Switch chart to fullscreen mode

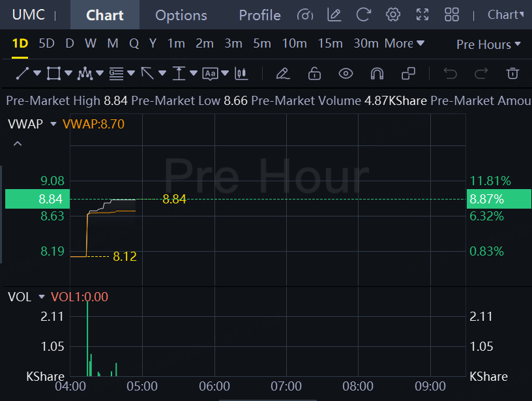pyautogui.click(x=422, y=15)
